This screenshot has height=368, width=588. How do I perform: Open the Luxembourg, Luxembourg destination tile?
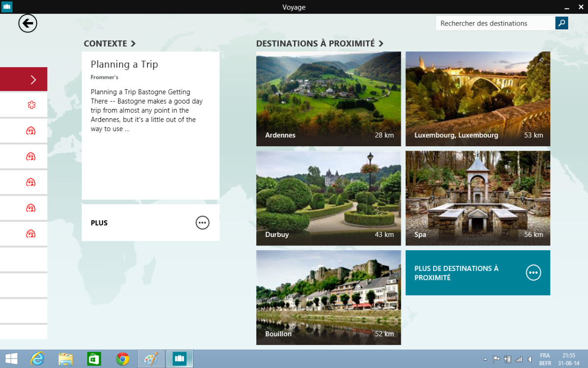(x=478, y=99)
